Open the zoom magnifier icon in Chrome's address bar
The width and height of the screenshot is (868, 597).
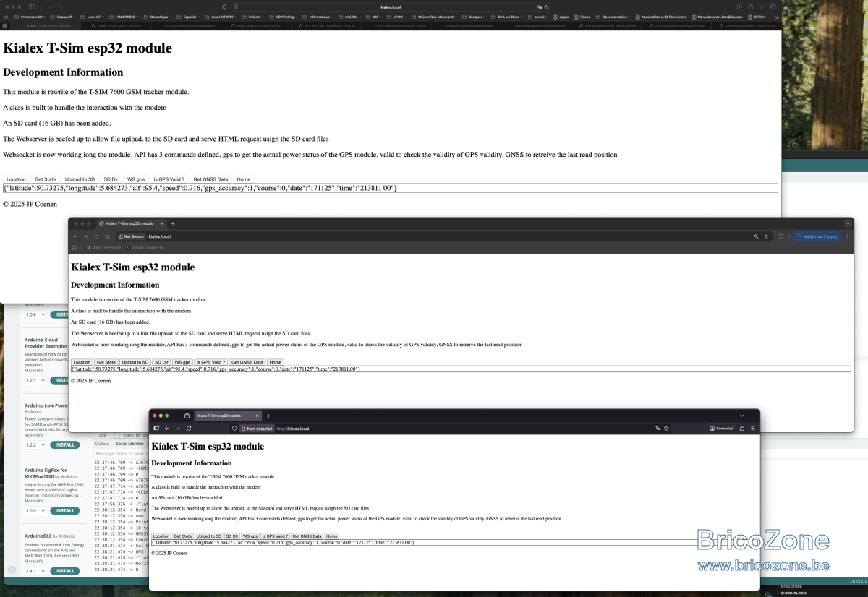[757, 236]
